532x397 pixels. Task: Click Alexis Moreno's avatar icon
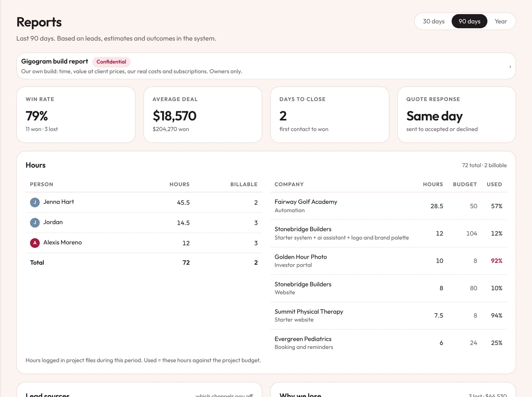point(35,243)
